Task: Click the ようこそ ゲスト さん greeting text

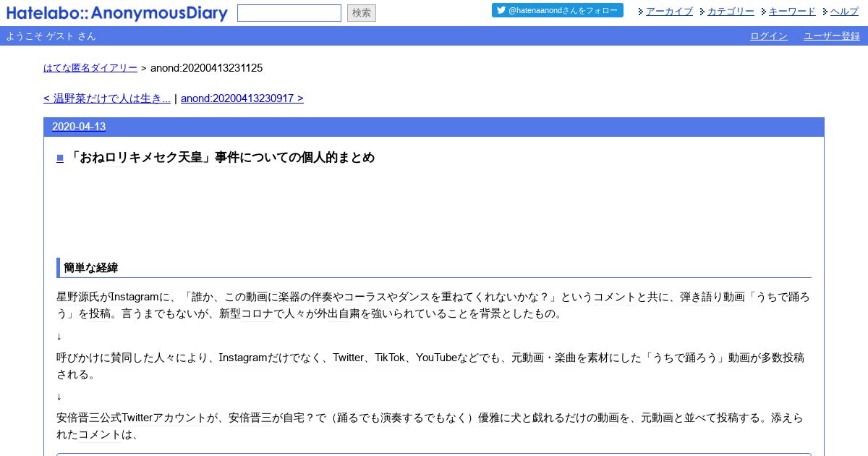Action: pyautogui.click(x=51, y=36)
